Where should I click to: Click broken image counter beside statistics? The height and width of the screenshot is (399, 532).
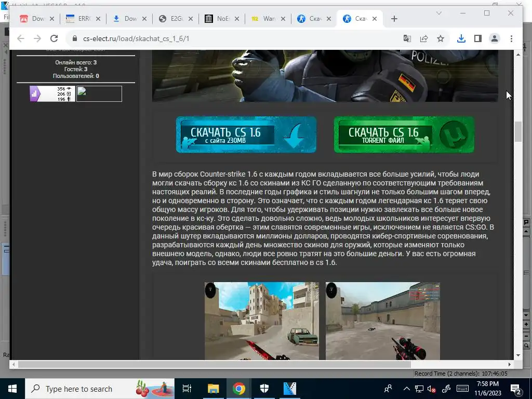(99, 94)
